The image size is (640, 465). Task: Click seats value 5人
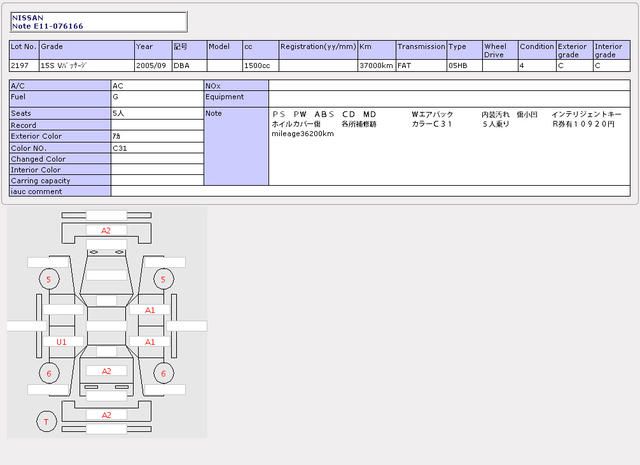157,113
